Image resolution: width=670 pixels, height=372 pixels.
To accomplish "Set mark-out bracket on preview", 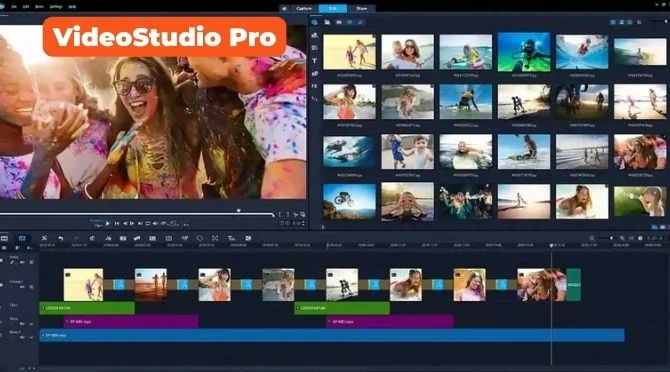I will pos(288,215).
